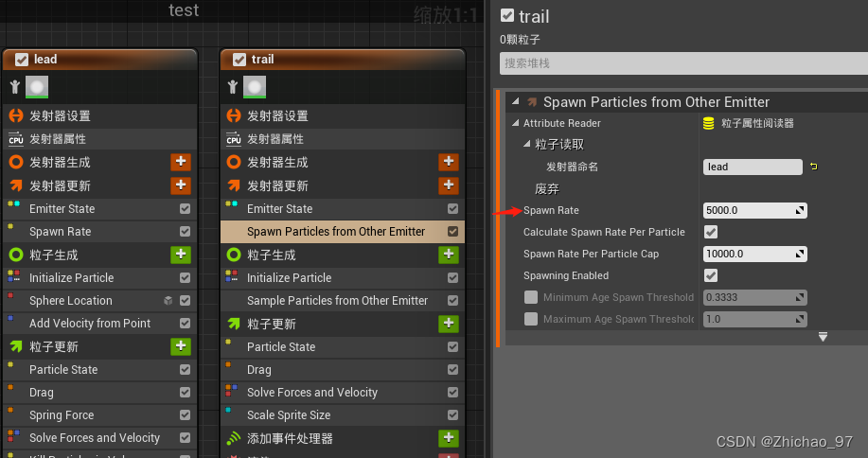This screenshot has width=868, height=458.
Task: Click the trail emitter sprite thumbnail icon
Action: pyautogui.click(x=255, y=87)
